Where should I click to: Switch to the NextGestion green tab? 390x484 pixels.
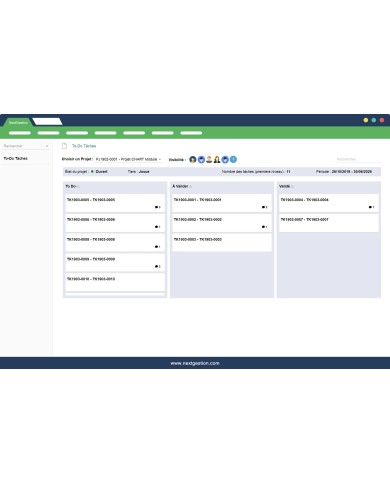click(x=18, y=122)
